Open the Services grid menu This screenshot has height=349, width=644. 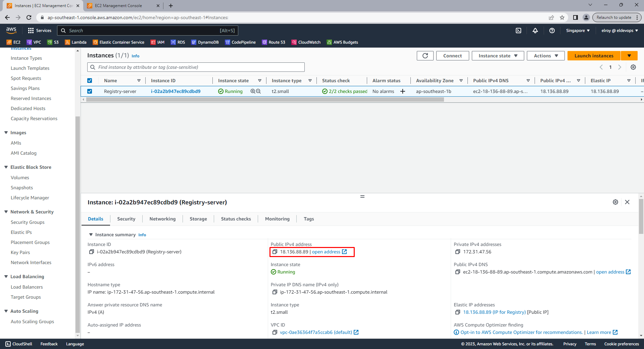[x=40, y=31]
